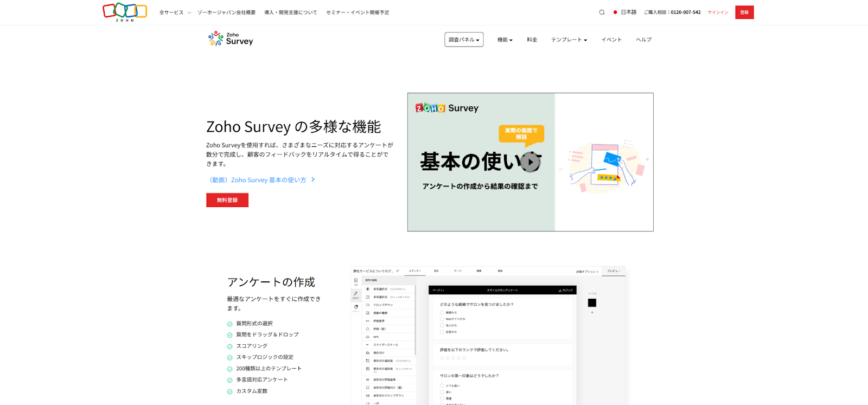The height and width of the screenshot is (405, 868).
Task: Expand the テンプレート menu
Action: [569, 40]
